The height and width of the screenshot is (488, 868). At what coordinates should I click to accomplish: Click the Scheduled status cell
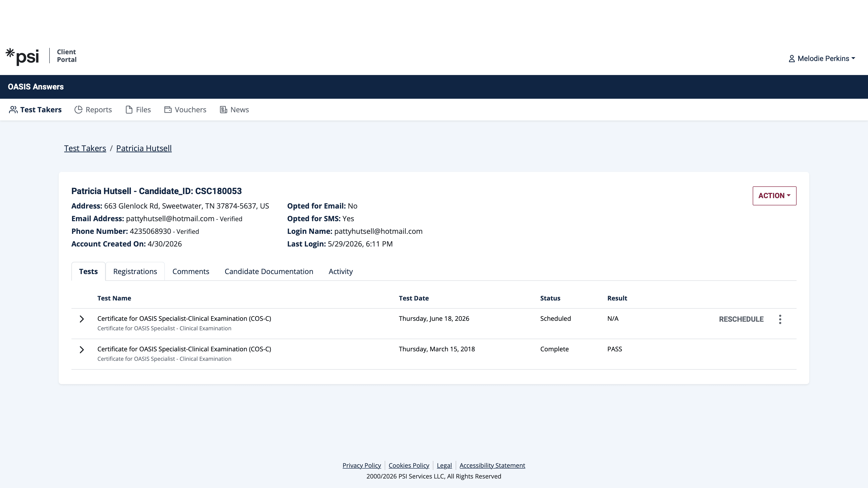pos(555,319)
